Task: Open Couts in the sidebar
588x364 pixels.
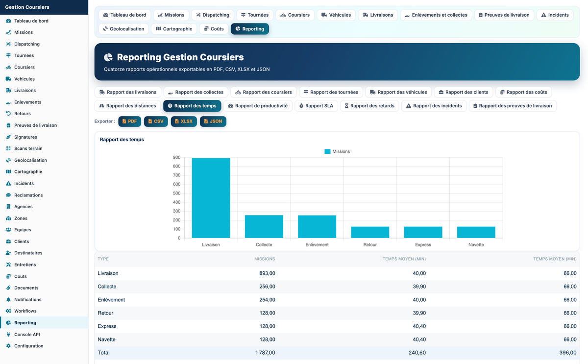Action: click(21, 276)
